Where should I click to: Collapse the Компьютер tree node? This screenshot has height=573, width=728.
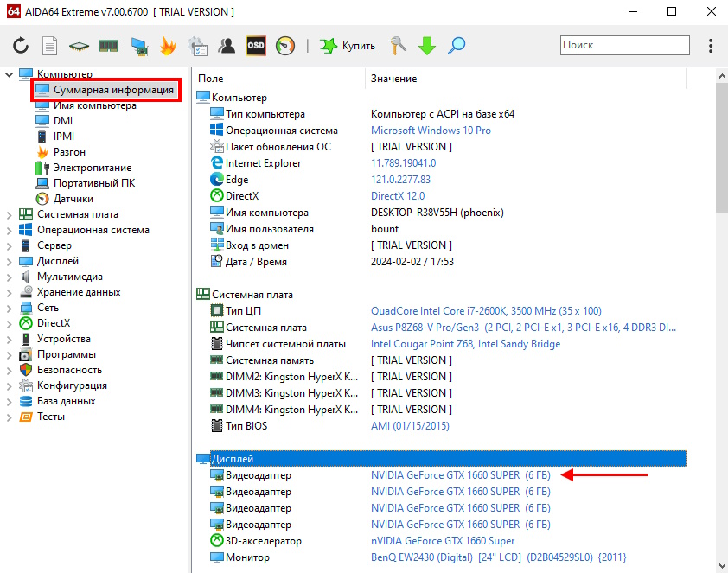click(9, 74)
